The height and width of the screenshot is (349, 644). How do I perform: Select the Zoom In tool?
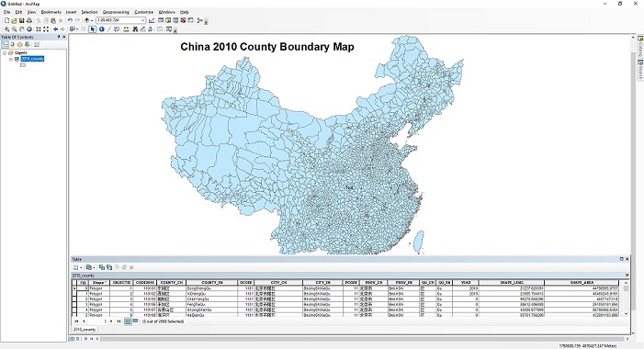point(6,29)
